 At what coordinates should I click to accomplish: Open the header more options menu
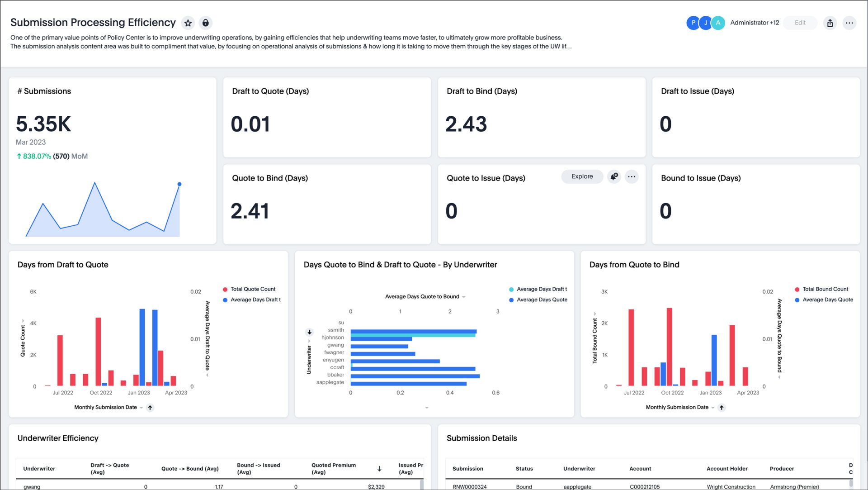[849, 23]
